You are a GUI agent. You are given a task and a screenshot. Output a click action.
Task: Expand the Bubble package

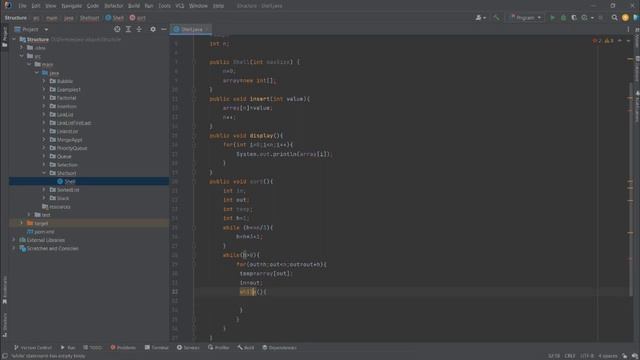[x=44, y=81]
